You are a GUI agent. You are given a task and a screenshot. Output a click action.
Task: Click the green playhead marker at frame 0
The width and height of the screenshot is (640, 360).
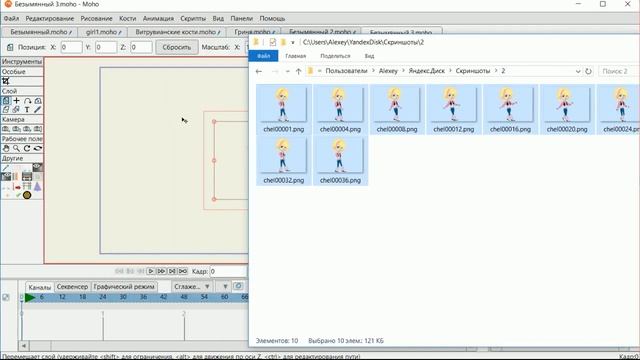coord(30,298)
